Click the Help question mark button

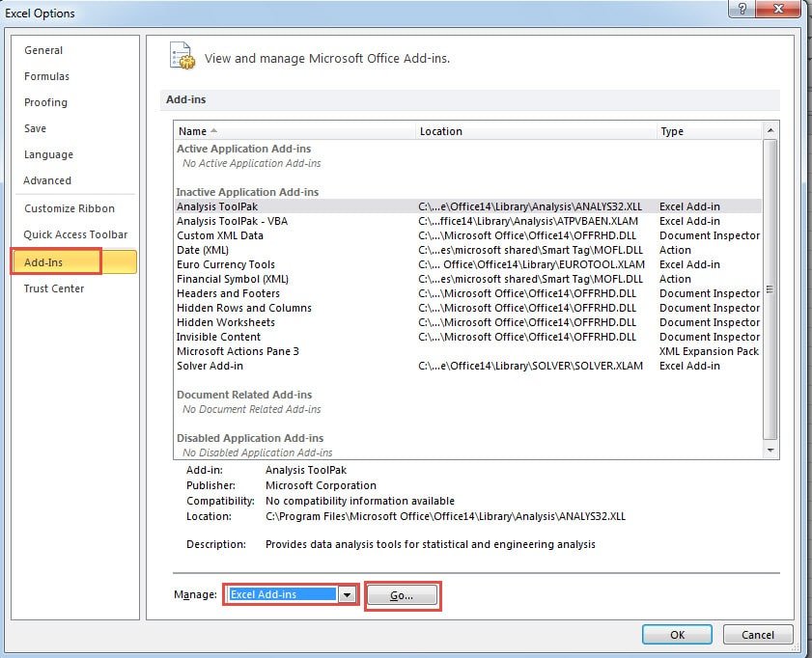click(x=742, y=9)
